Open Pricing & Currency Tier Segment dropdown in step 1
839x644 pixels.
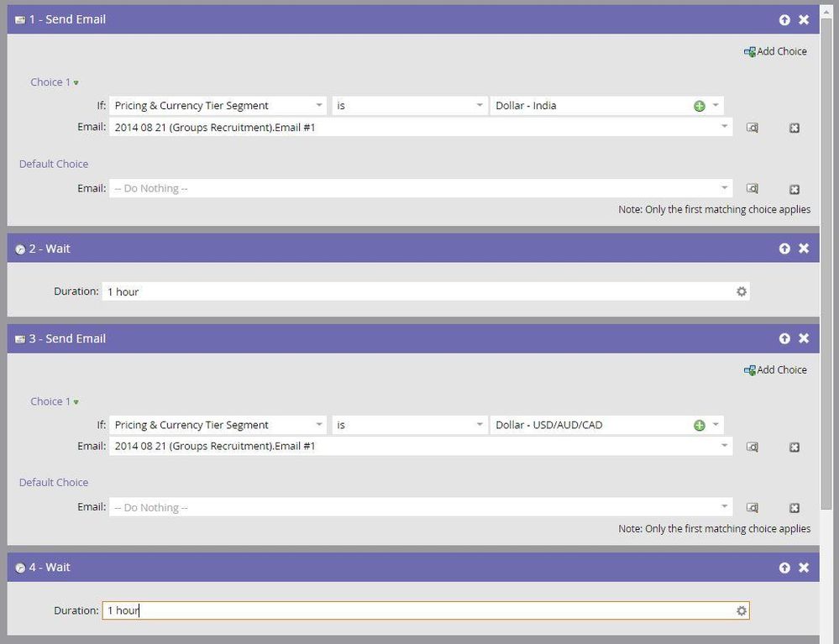(x=319, y=106)
